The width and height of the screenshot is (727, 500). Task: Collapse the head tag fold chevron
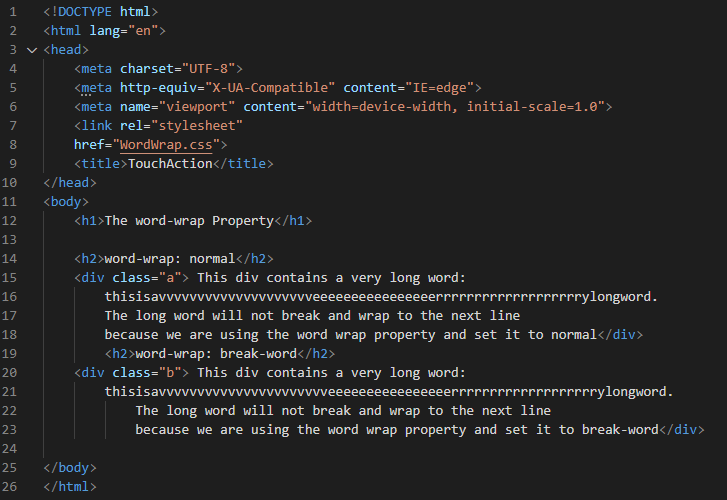tap(32, 50)
